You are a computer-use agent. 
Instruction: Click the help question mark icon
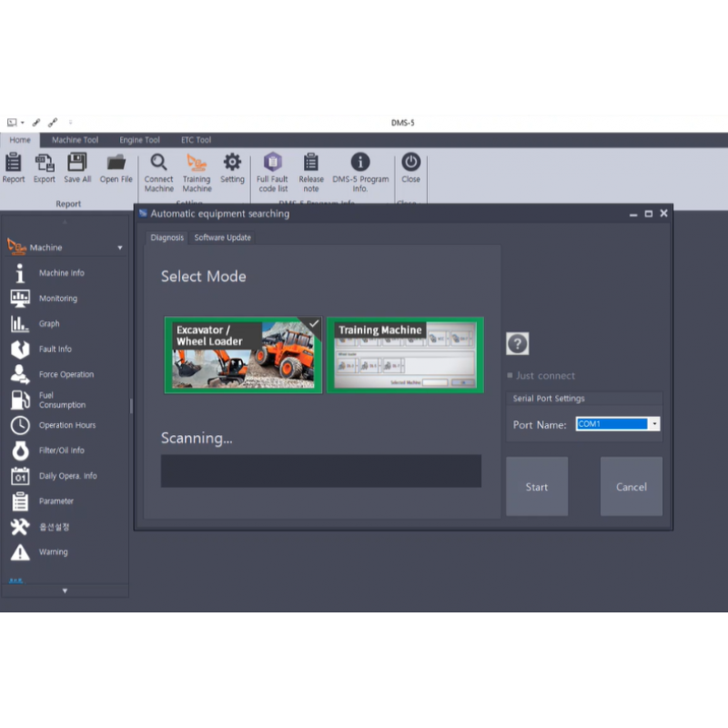(x=518, y=343)
